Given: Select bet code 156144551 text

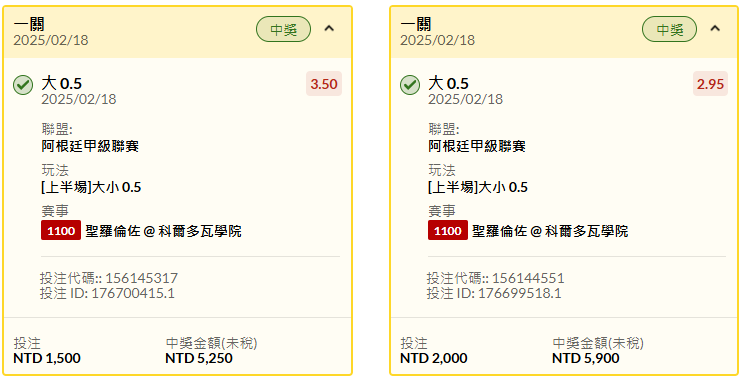Looking at the screenshot, I should (x=528, y=278).
